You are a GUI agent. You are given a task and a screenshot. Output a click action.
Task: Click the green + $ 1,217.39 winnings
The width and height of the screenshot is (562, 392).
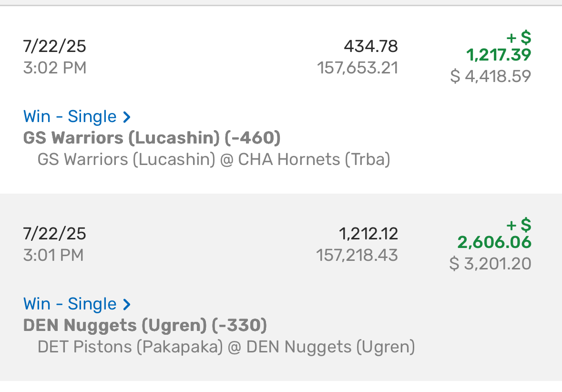click(499, 47)
